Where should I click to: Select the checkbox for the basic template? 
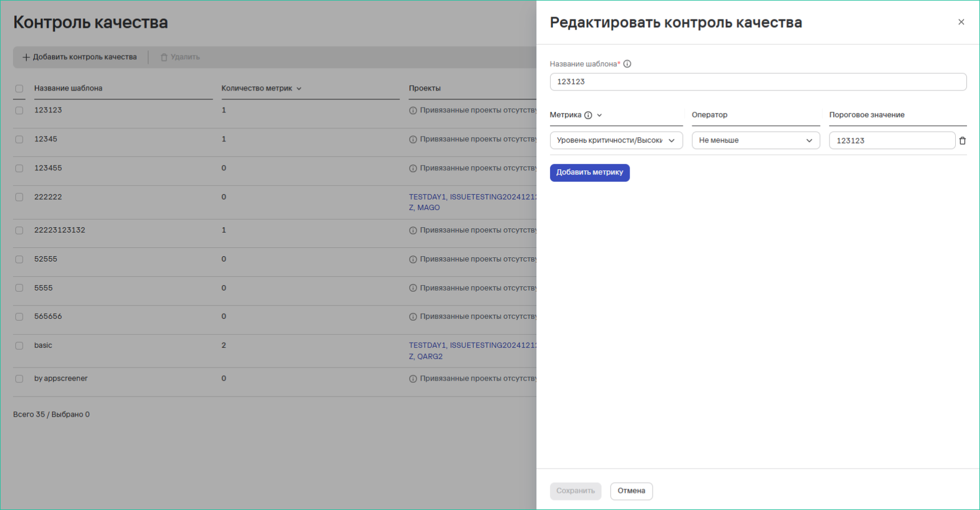pyautogui.click(x=19, y=346)
